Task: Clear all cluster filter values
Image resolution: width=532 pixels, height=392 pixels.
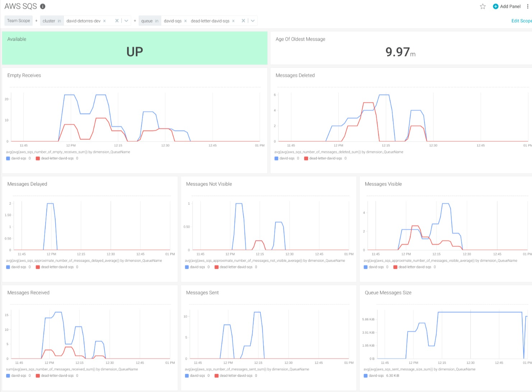Action: [117, 21]
